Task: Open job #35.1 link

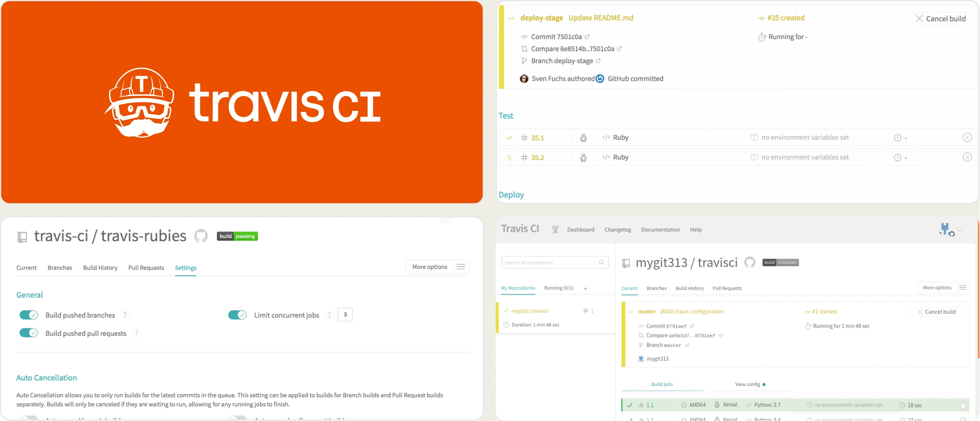Action: (537, 138)
